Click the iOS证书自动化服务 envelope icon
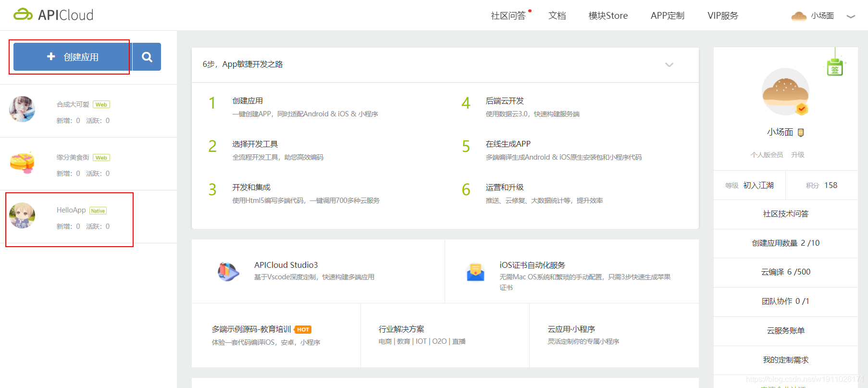 click(x=475, y=272)
